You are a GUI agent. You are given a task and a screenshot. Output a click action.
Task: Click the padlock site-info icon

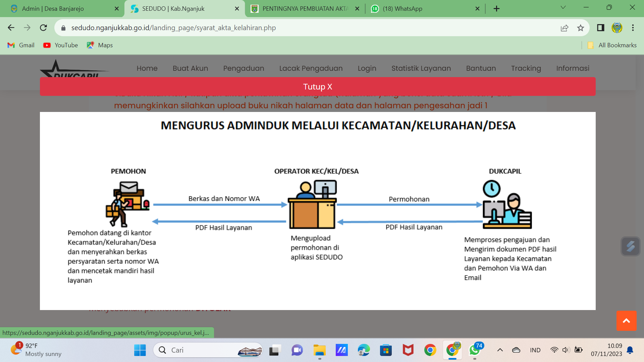coord(63,28)
